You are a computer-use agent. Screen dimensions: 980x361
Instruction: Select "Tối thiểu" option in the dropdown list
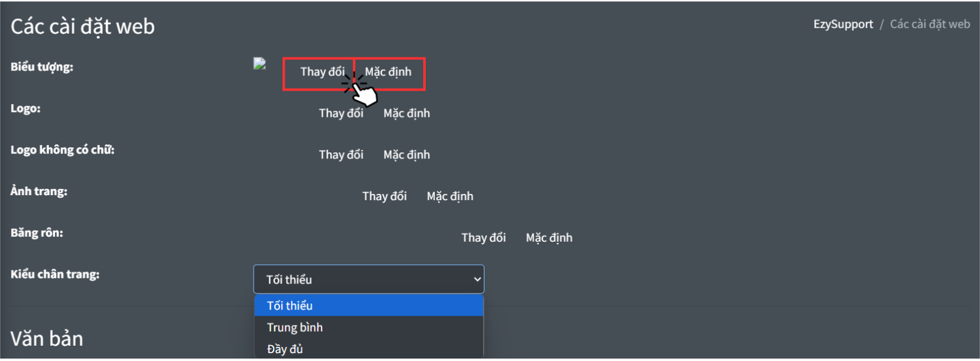tap(290, 306)
